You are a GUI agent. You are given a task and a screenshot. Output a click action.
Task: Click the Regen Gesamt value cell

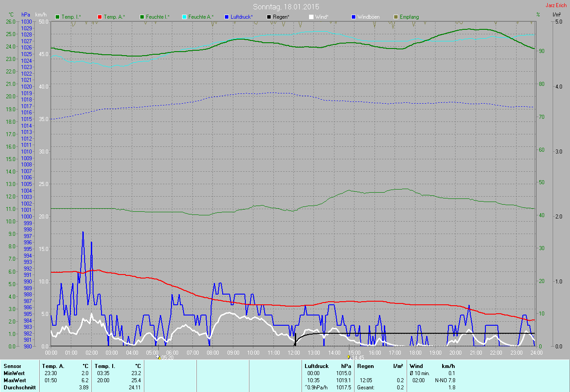[x=400, y=388]
